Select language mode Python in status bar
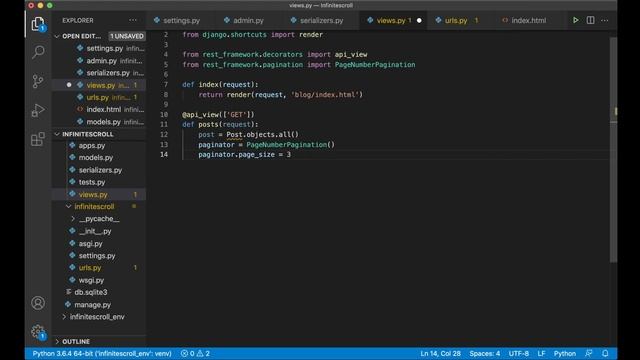This screenshot has width=640, height=360. 564,353
